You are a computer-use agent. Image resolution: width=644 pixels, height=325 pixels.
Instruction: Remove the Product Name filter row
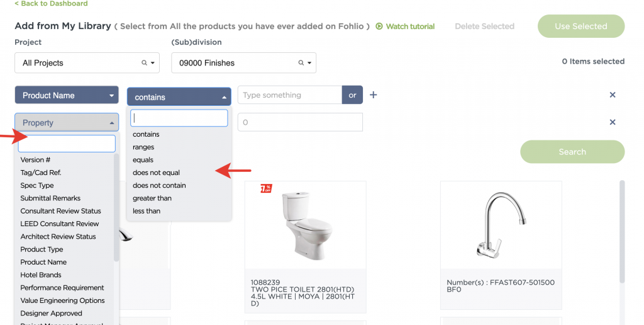tap(612, 95)
